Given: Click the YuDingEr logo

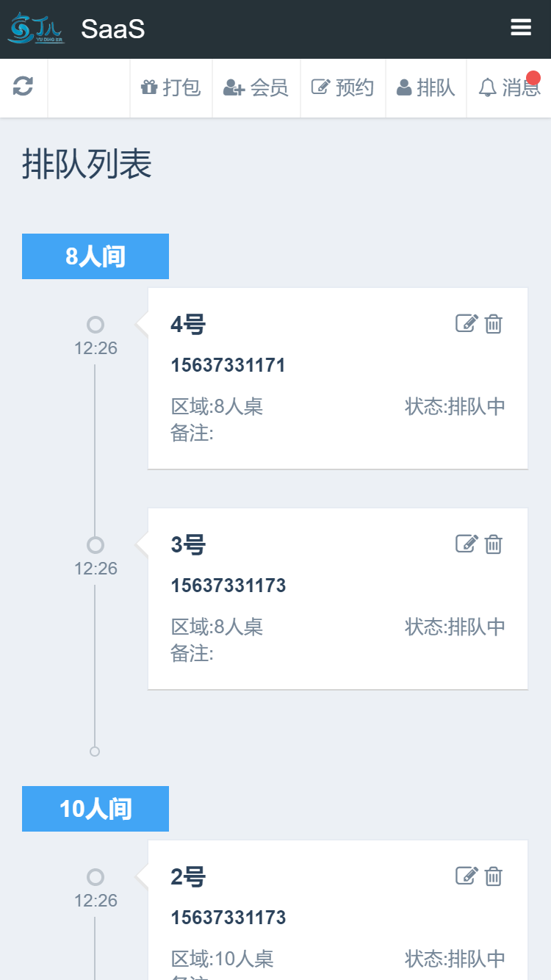Looking at the screenshot, I should 36,29.
